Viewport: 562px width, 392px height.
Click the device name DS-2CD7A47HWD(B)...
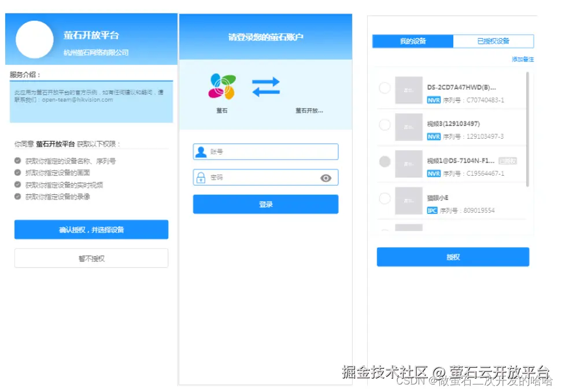tap(461, 87)
